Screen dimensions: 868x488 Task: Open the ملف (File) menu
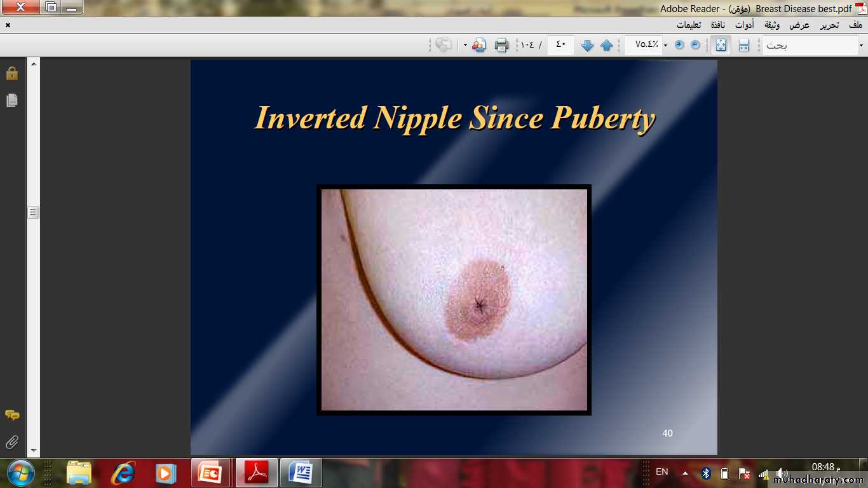(x=855, y=25)
